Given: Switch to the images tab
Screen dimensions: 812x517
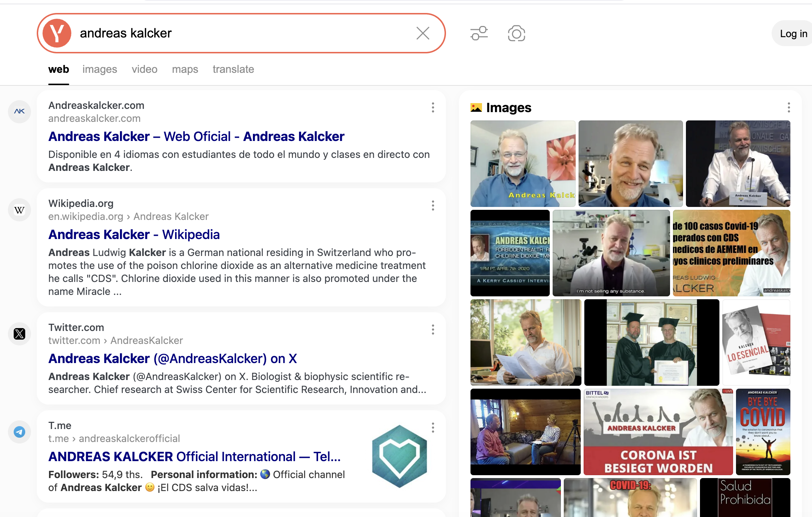Looking at the screenshot, I should 99,69.
